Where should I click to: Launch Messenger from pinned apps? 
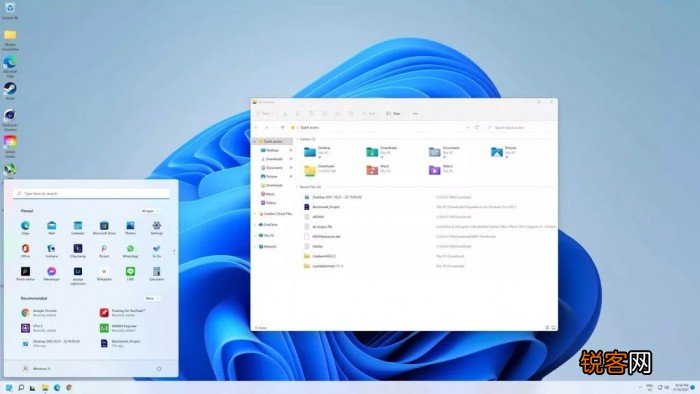point(52,274)
